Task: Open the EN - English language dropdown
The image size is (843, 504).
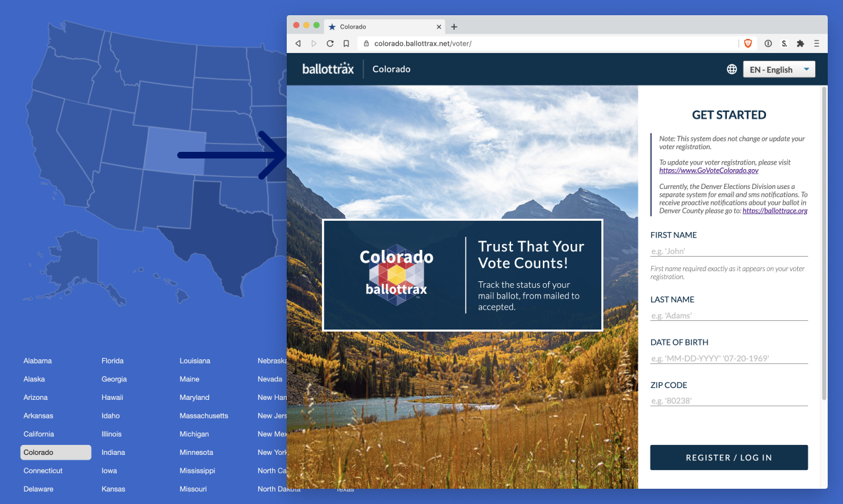Action: point(779,69)
